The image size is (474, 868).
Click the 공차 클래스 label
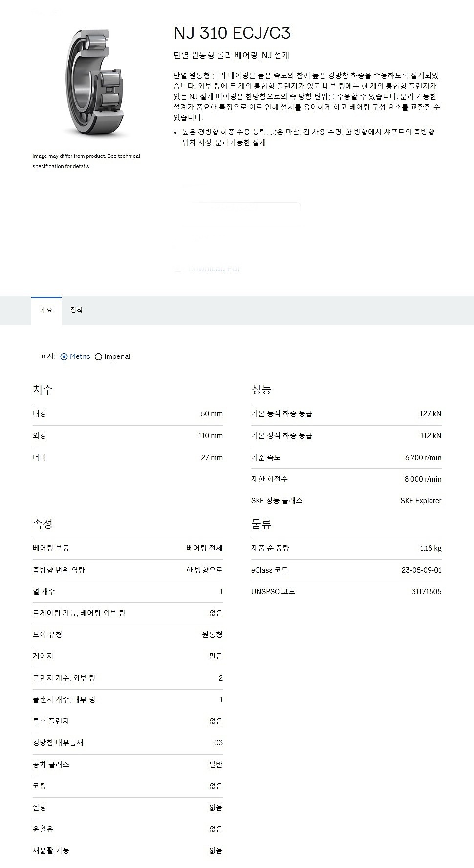[51, 765]
